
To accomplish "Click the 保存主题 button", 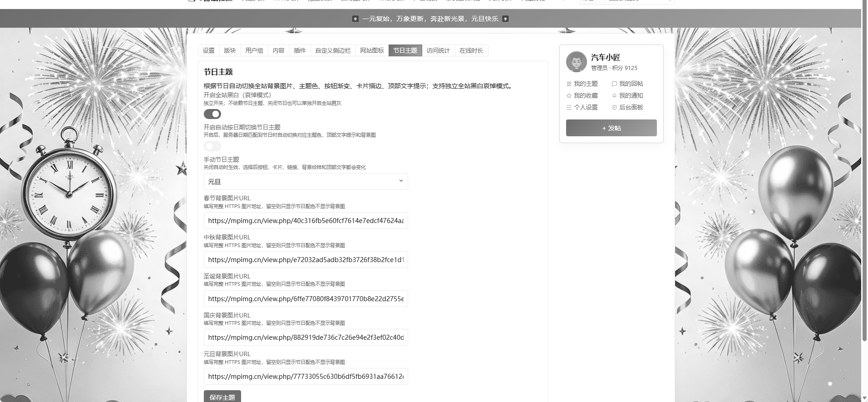I will click(222, 397).
